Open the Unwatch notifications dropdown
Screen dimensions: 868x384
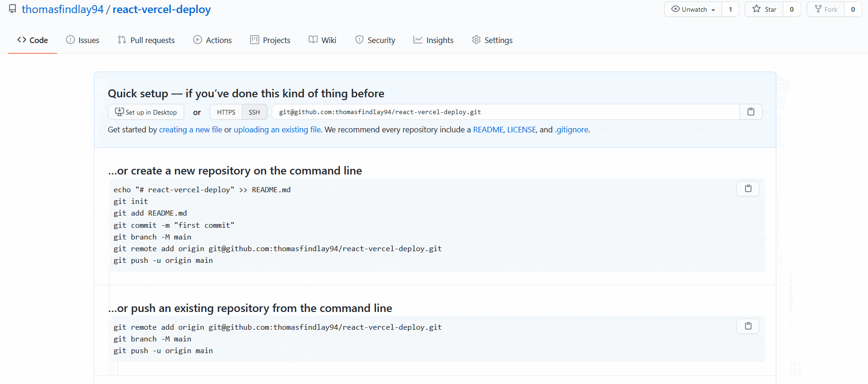pos(693,9)
